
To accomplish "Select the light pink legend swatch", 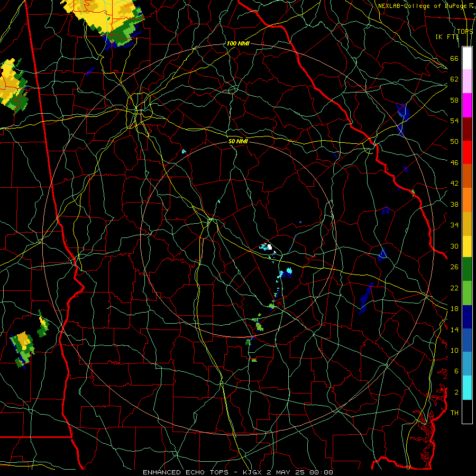I will click(x=467, y=81).
